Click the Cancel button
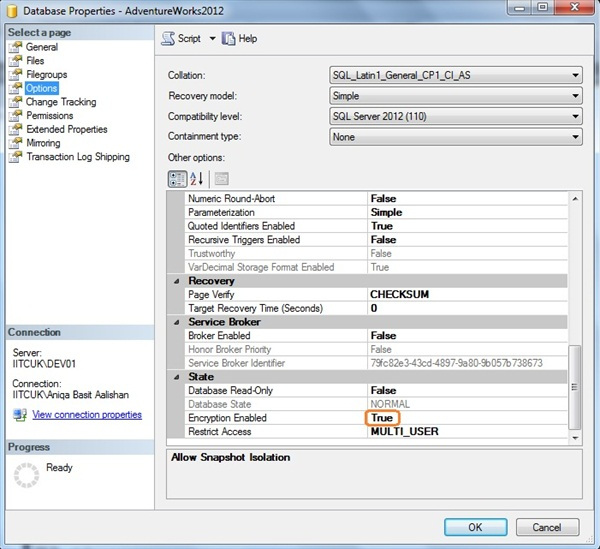The height and width of the screenshot is (549, 600). 547,527
